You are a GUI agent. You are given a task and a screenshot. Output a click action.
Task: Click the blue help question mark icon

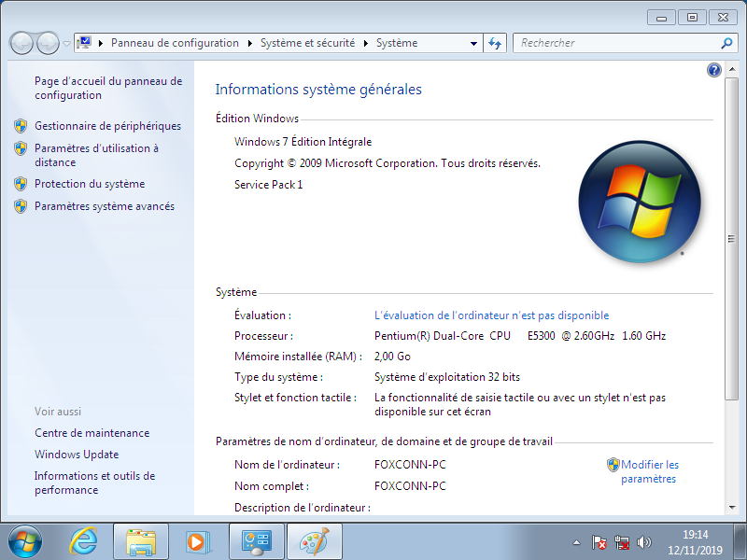pyautogui.click(x=714, y=70)
